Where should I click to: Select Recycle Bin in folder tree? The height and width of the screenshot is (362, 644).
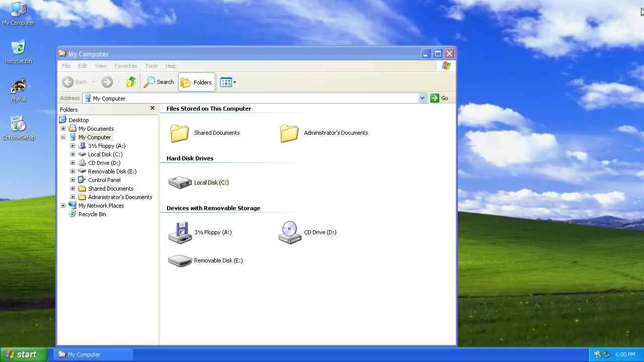[x=92, y=214]
